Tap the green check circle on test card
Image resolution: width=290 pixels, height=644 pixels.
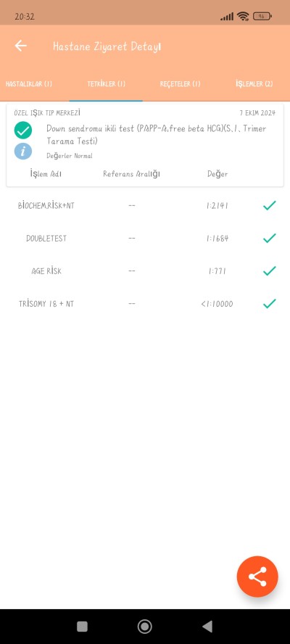tap(23, 130)
